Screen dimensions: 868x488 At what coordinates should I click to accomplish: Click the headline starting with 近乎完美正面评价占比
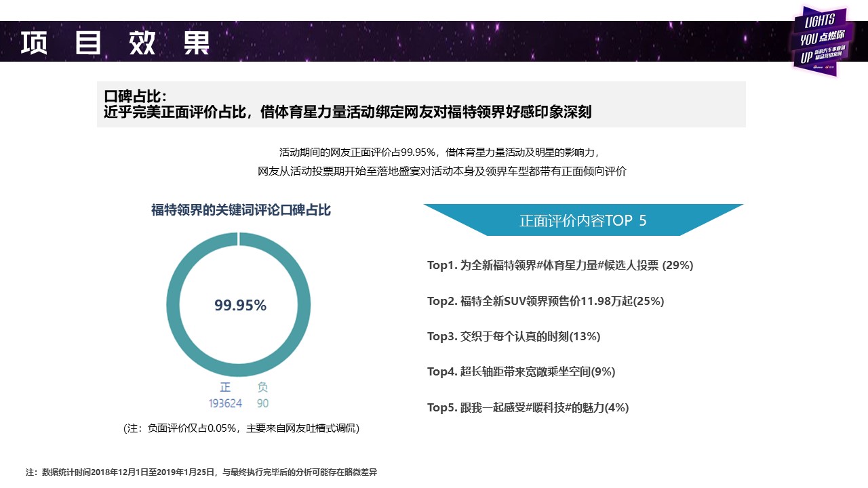coord(348,113)
